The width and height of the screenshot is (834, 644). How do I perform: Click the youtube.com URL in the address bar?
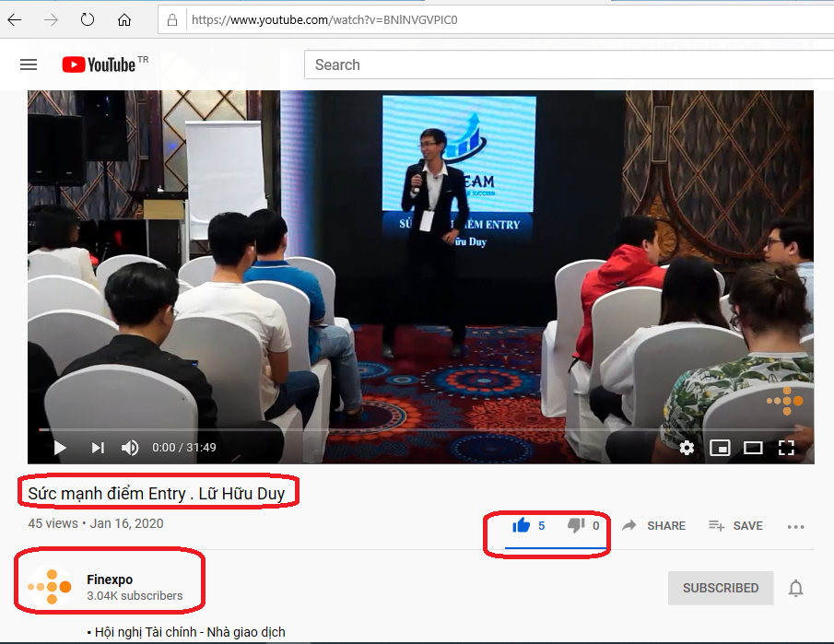coord(324,20)
